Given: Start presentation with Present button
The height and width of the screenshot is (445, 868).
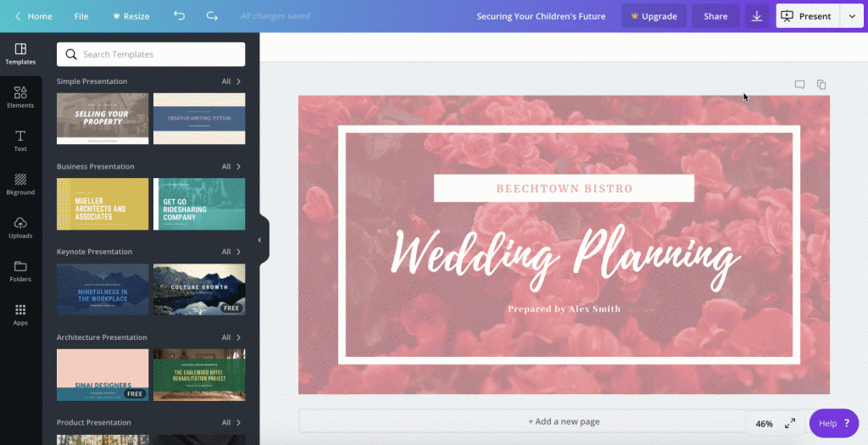Looking at the screenshot, I should (808, 16).
